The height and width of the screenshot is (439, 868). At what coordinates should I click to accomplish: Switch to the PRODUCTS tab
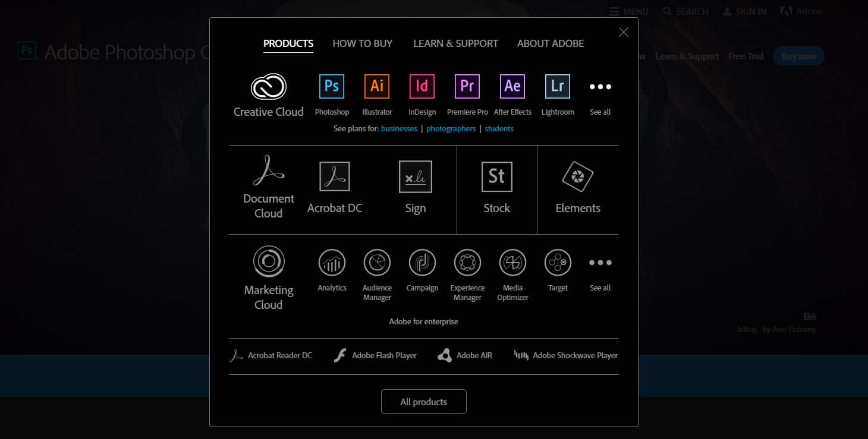(x=288, y=43)
